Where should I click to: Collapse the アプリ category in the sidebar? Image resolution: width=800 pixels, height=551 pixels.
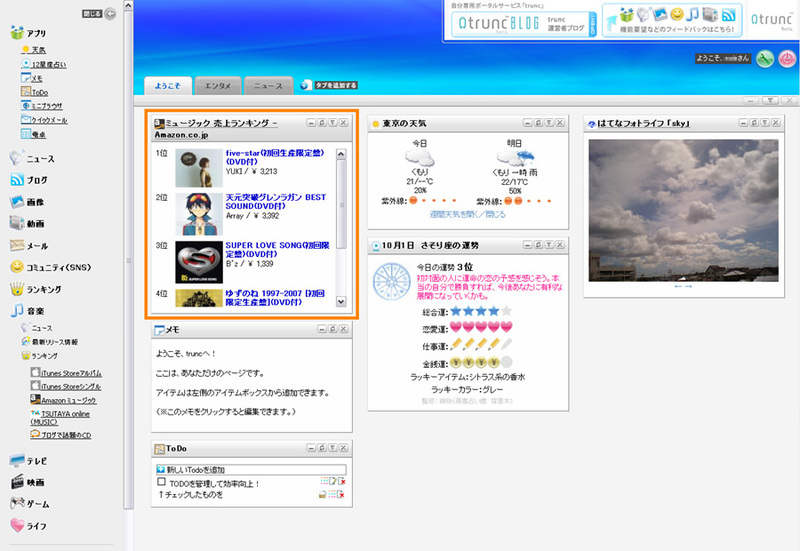coord(29,33)
